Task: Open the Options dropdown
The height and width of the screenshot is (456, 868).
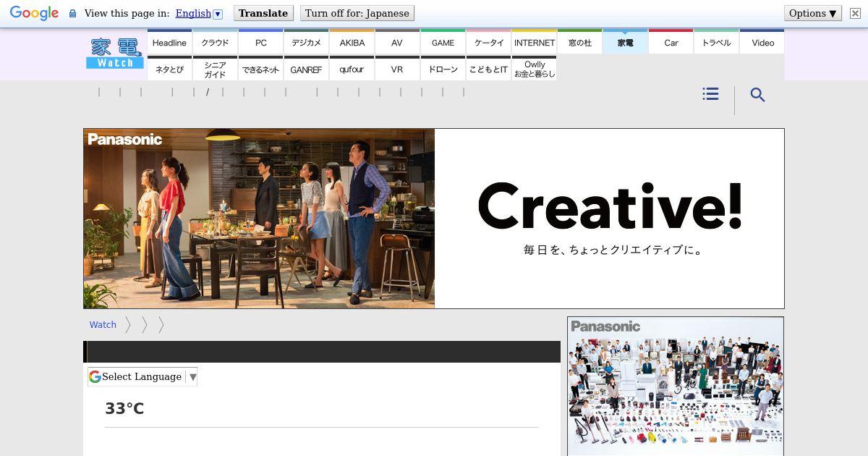Action: [x=813, y=13]
